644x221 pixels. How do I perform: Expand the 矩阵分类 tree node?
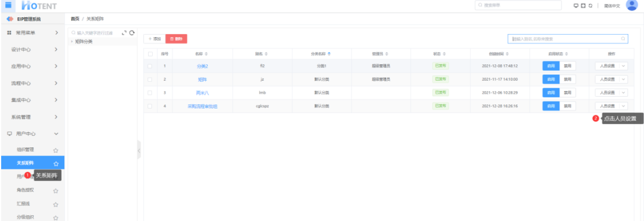[x=72, y=41]
